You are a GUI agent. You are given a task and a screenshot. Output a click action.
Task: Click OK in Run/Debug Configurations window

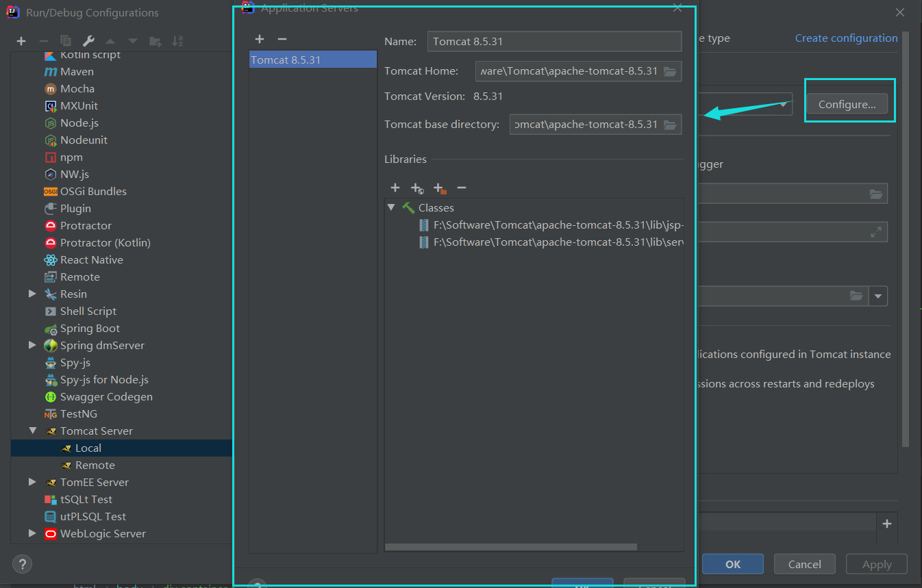point(733,564)
